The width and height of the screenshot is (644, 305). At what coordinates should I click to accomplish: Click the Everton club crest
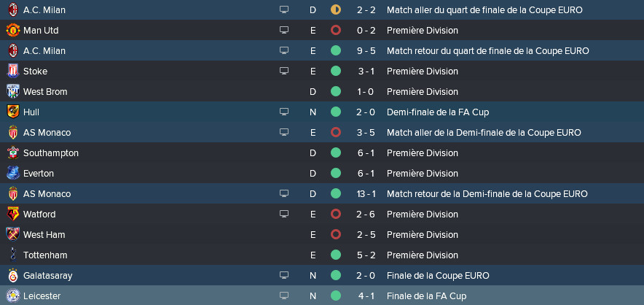(x=13, y=173)
